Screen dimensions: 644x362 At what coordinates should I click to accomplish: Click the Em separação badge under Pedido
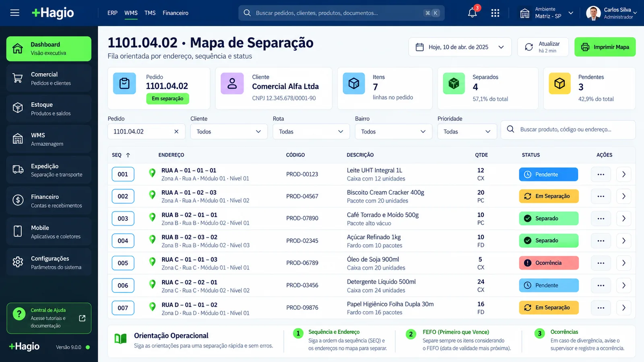(x=167, y=99)
